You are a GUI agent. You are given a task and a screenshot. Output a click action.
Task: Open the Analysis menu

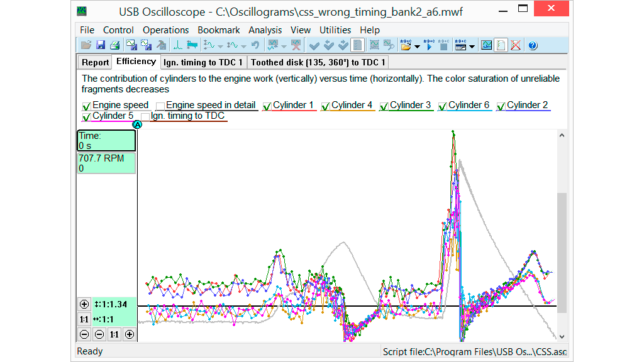point(265,30)
